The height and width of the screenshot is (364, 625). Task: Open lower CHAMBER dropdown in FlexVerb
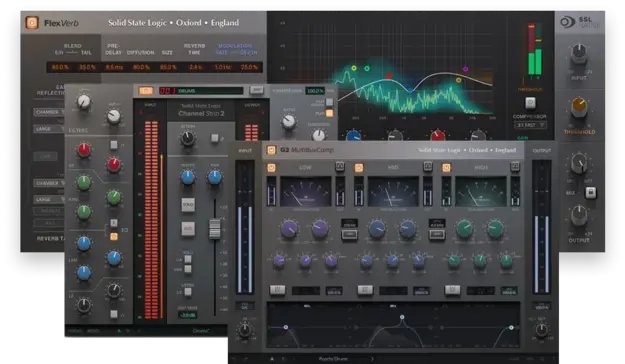(x=49, y=183)
